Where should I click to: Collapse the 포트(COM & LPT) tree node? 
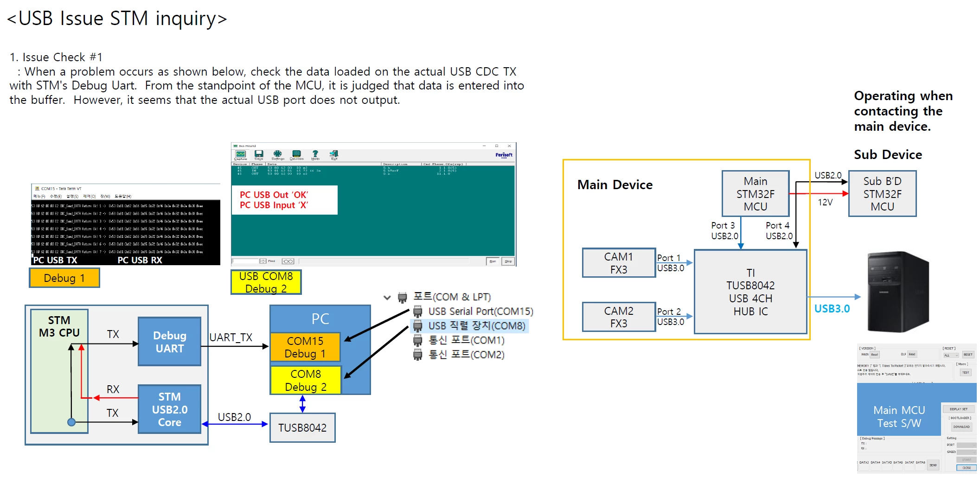click(x=387, y=297)
